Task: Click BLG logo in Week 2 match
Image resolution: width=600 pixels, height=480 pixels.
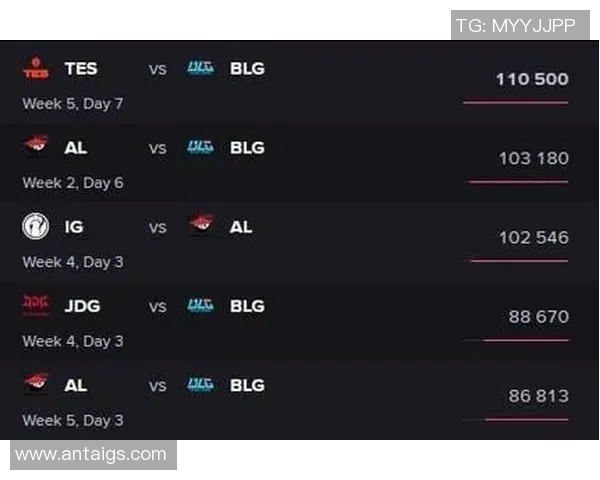Action: click(x=201, y=147)
